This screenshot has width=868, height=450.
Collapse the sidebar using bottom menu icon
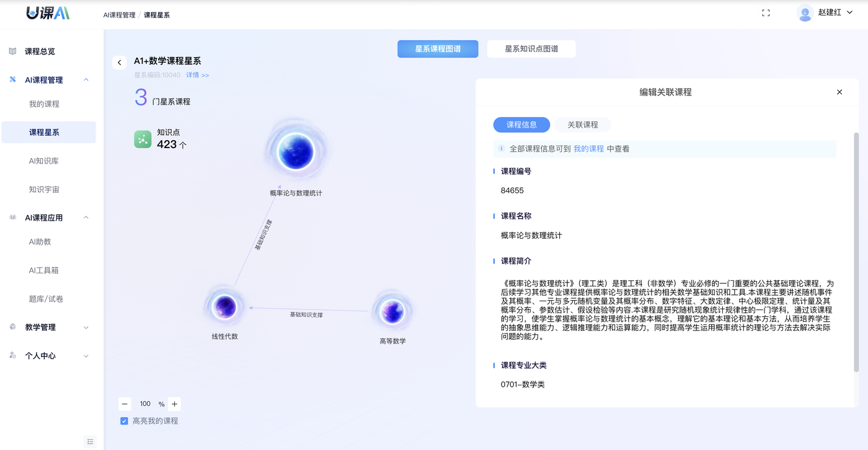pos(90,441)
